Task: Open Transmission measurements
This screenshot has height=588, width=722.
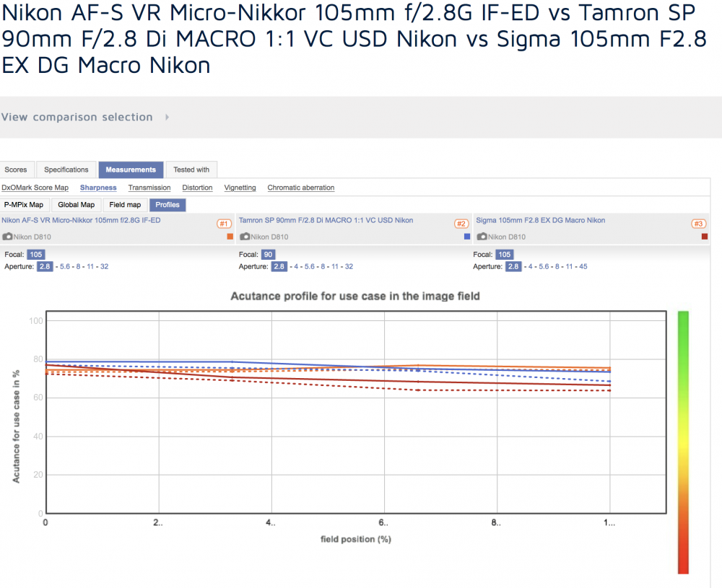Action: coord(149,188)
